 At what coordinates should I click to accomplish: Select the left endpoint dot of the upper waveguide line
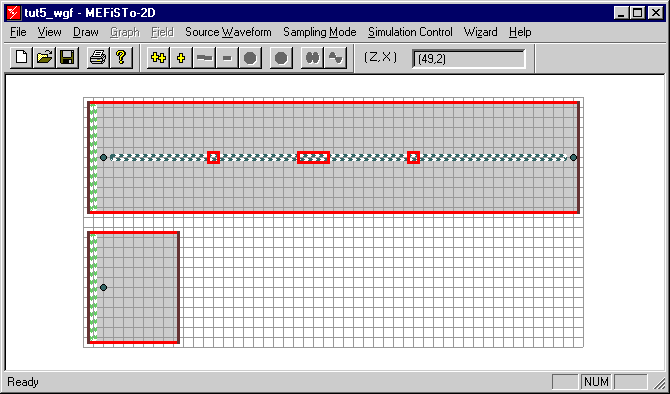point(103,158)
